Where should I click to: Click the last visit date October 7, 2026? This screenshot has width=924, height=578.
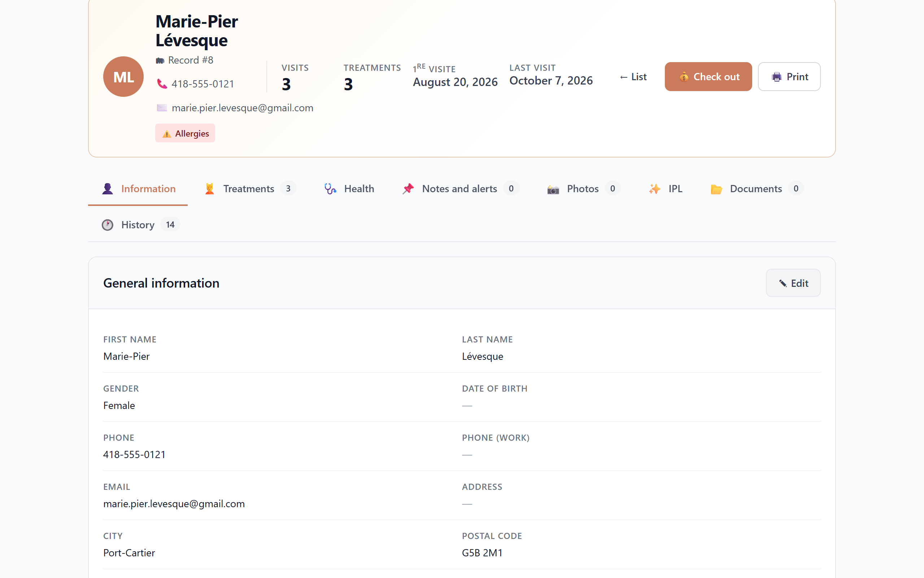click(551, 81)
